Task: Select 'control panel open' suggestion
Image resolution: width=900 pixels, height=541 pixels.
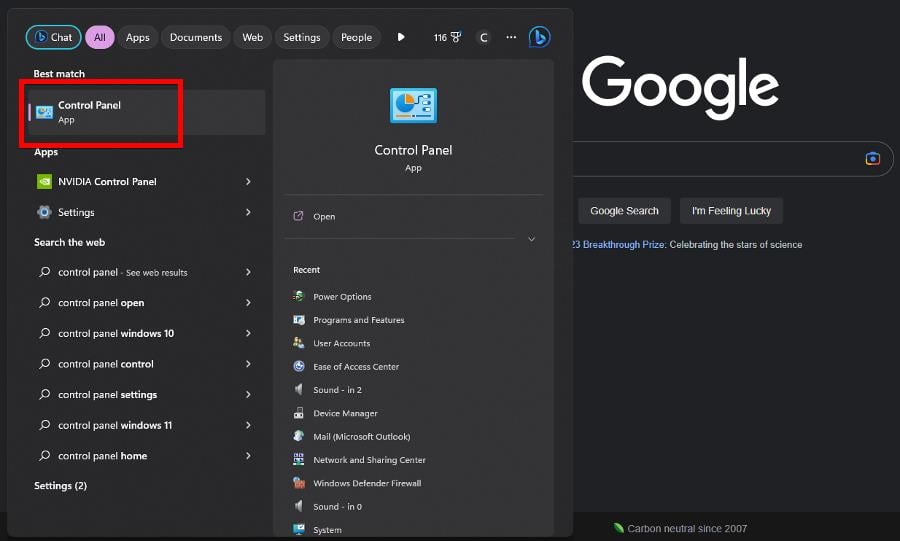Action: coord(101,303)
